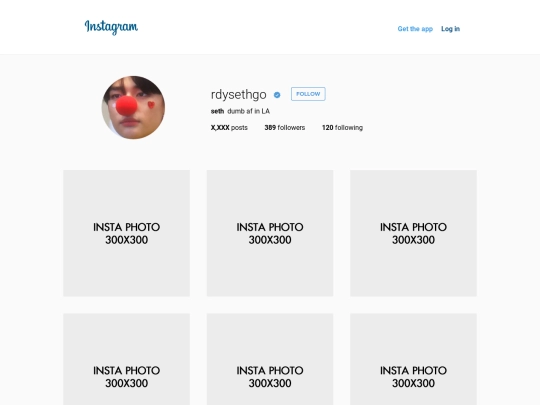This screenshot has width=540, height=405.
Task: Click the blue verified badge beside rdysethgo
Action: 277,95
